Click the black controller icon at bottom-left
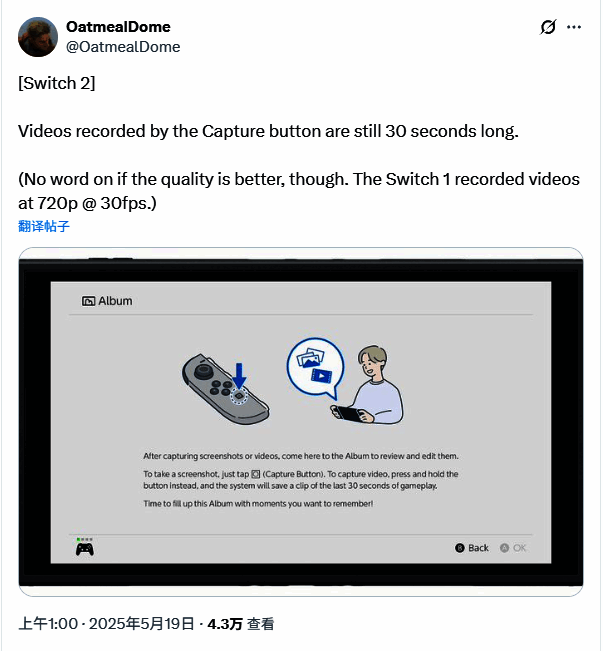 click(x=85, y=548)
